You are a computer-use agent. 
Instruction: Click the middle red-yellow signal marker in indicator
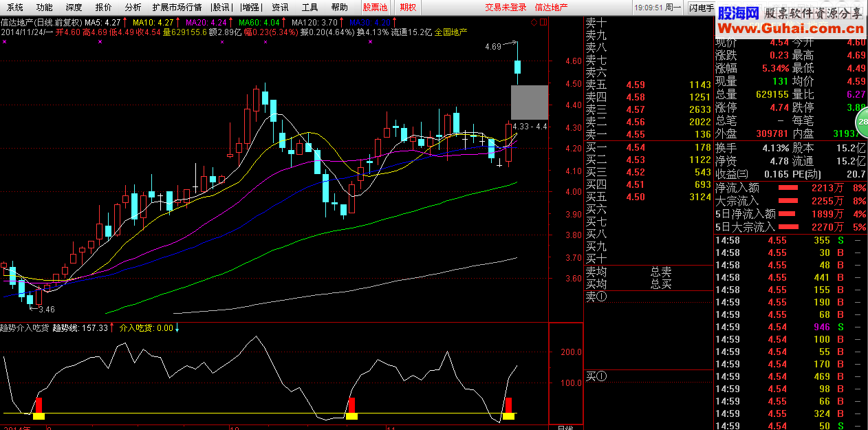click(x=351, y=408)
